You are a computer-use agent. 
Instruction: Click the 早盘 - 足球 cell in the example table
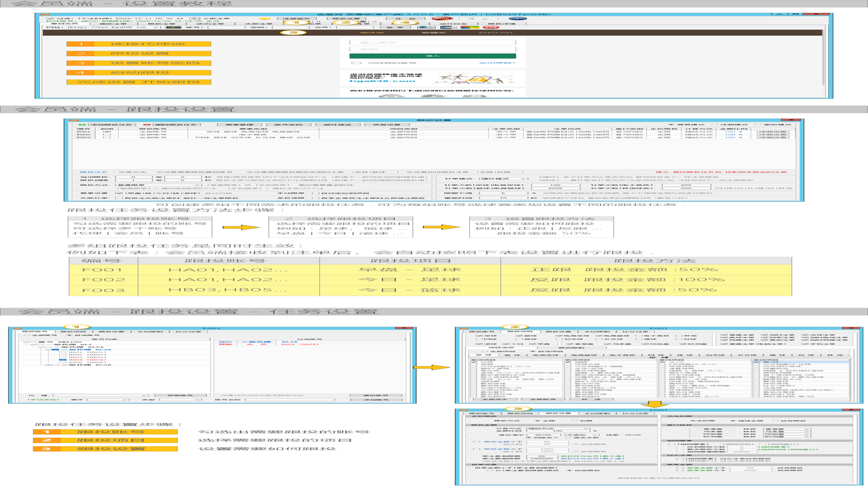tap(412, 269)
